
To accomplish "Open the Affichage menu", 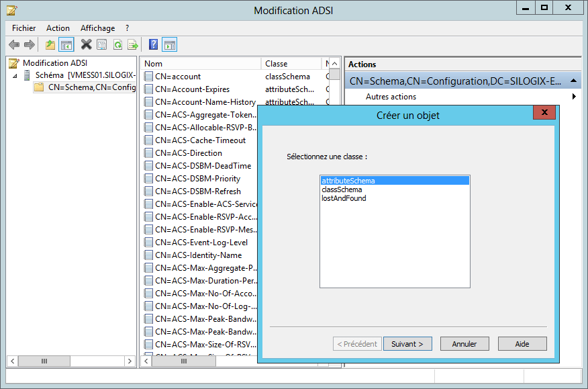I will 97,28.
